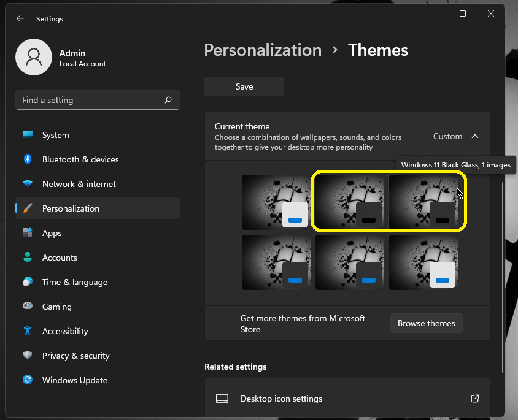Viewport: 518px width, 420px height.
Task: Select the bottom-row middle dark theme thumbnail
Action: tap(350, 262)
